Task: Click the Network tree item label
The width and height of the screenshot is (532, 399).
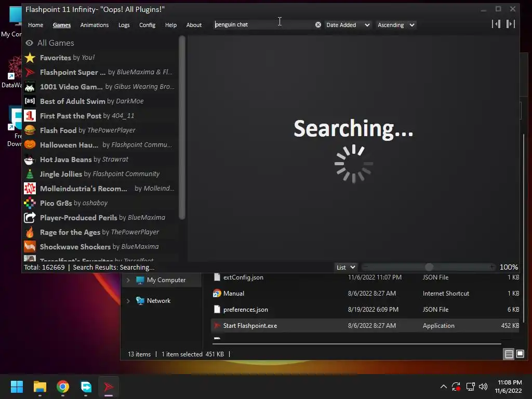Action: [x=159, y=301]
